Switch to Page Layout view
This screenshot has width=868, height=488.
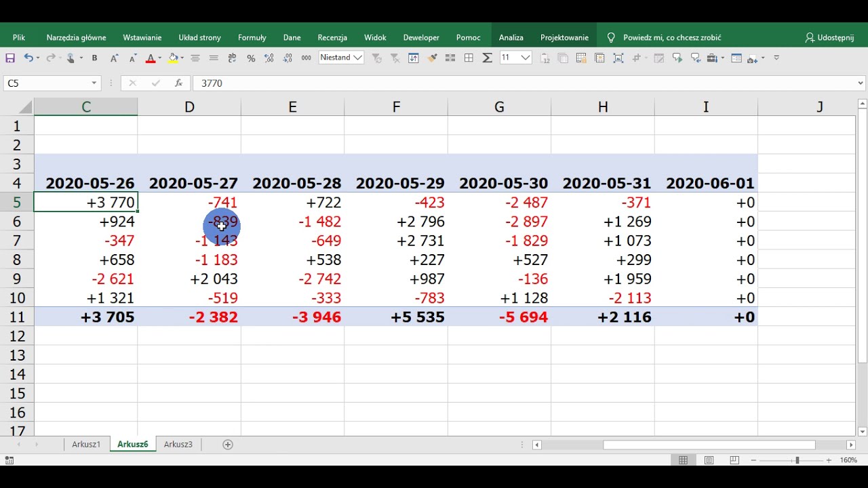709,460
